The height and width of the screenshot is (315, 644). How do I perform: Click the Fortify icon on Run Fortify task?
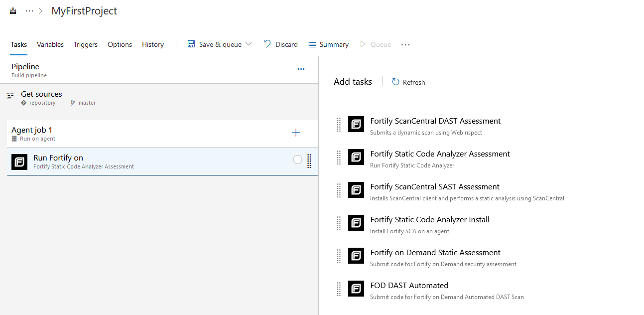tap(19, 161)
